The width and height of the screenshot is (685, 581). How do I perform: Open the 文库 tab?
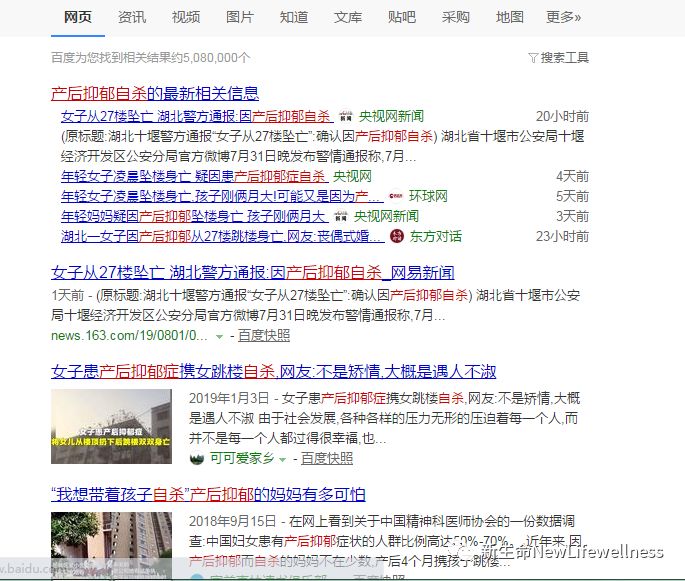pos(348,17)
